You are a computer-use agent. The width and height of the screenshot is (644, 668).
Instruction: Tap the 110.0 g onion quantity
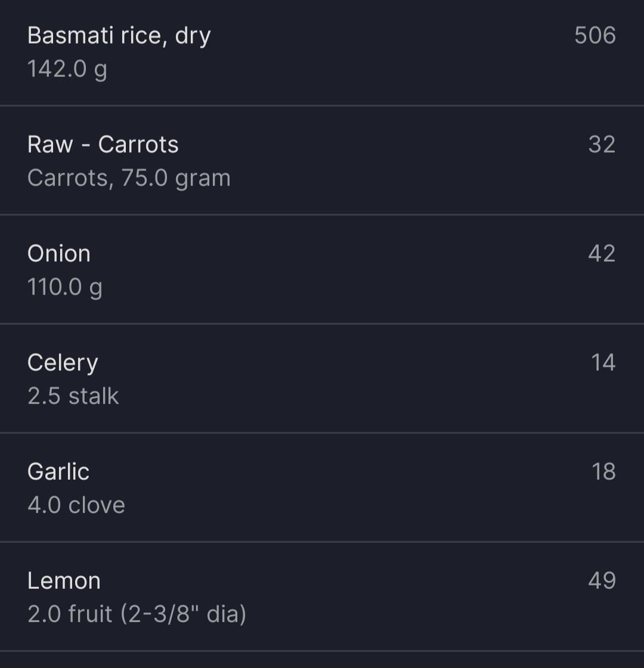[64, 287]
